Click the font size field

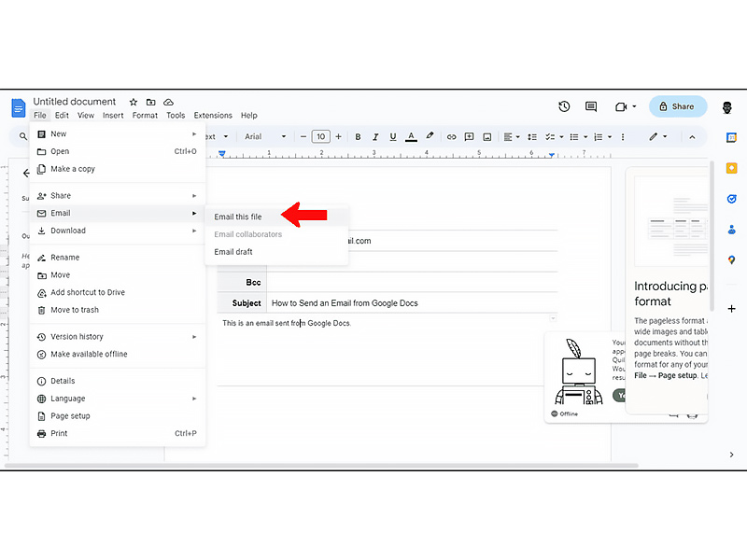[320, 136]
